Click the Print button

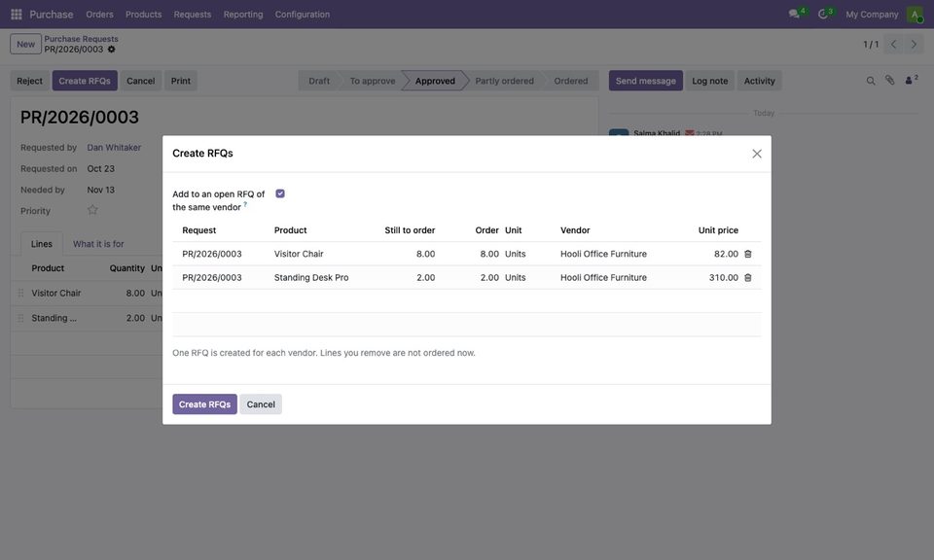pyautogui.click(x=181, y=81)
